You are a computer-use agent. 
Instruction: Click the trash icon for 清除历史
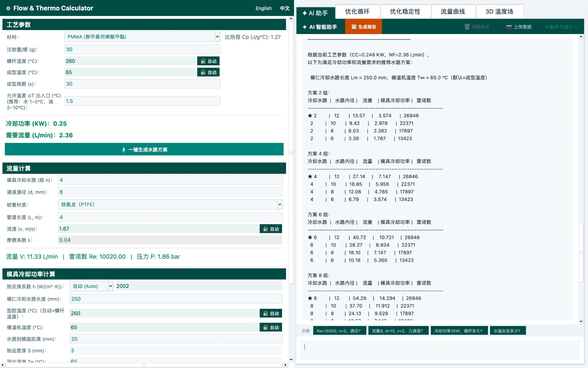coord(467,27)
